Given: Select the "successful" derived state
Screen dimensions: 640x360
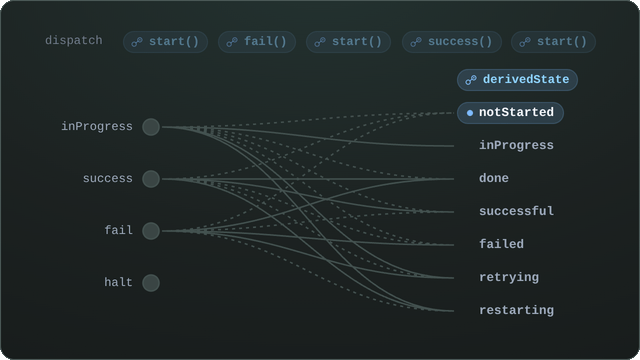Looking at the screenshot, I should tap(516, 211).
